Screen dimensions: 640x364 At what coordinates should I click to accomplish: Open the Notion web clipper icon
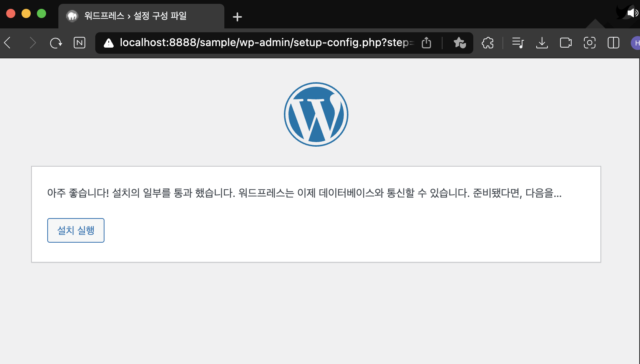click(80, 43)
